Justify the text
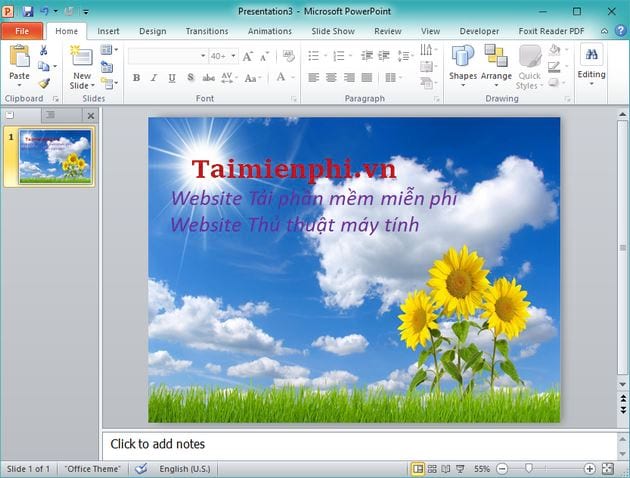This screenshot has height=478, width=630. point(366,78)
